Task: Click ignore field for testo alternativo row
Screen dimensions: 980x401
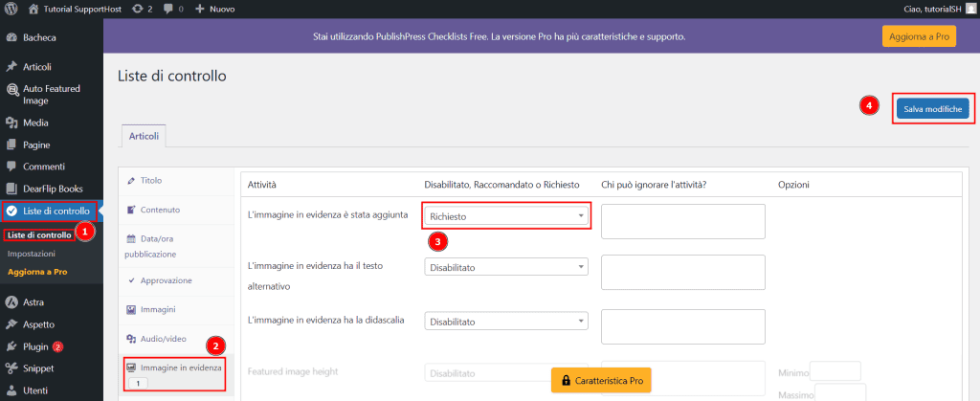Action: (x=683, y=273)
